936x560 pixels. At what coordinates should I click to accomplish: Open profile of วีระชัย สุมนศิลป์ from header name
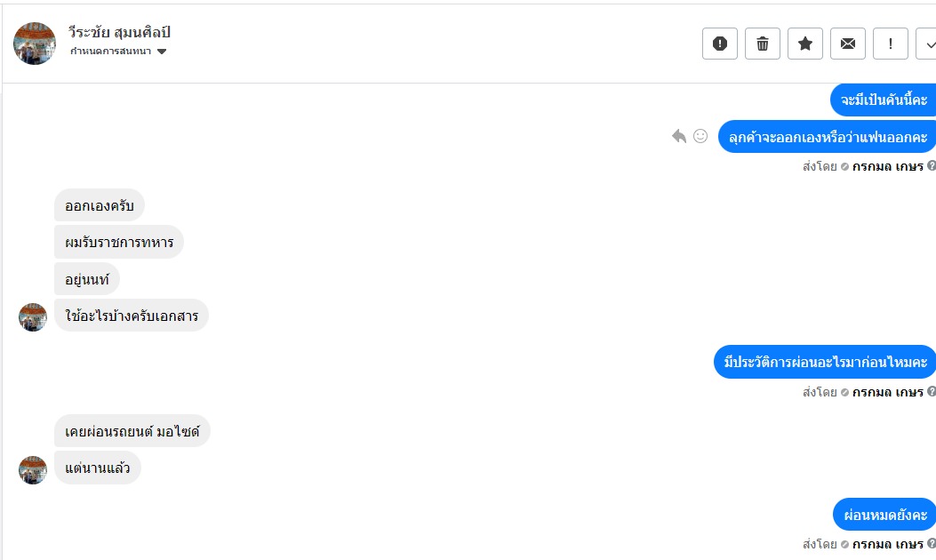[120, 33]
